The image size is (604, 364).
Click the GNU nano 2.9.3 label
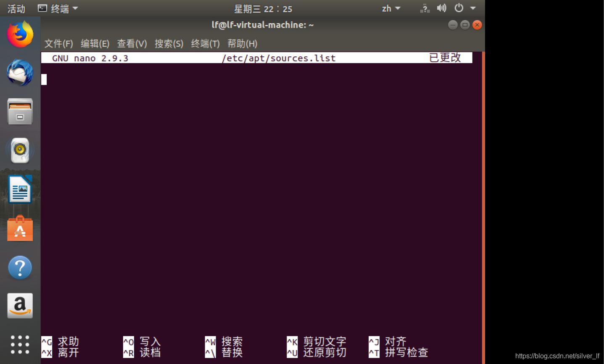pos(90,58)
